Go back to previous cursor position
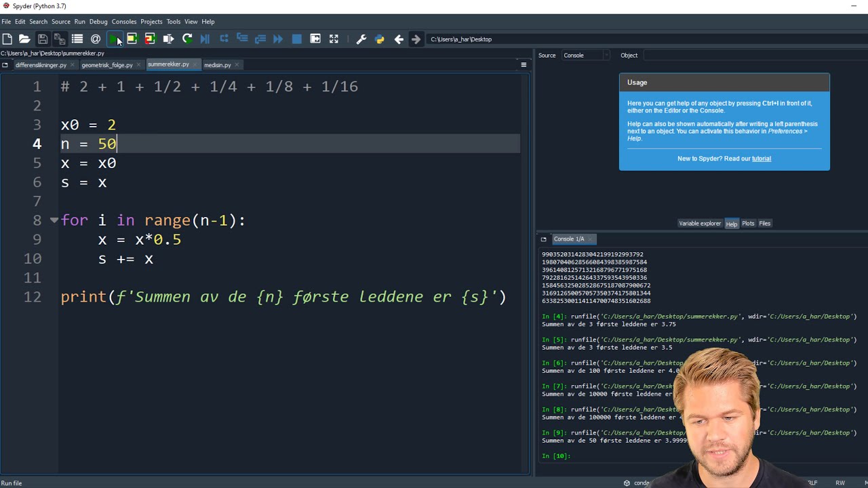 click(399, 39)
